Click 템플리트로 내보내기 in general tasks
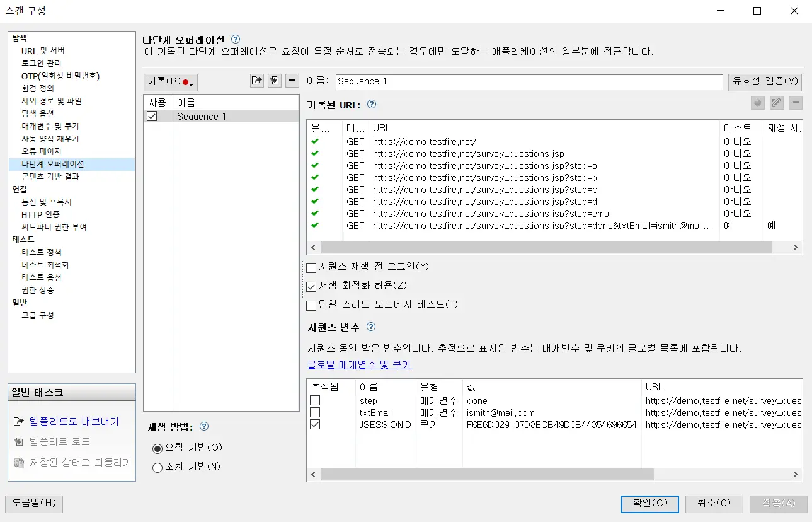Viewport: 812px width, 522px height. [74, 422]
